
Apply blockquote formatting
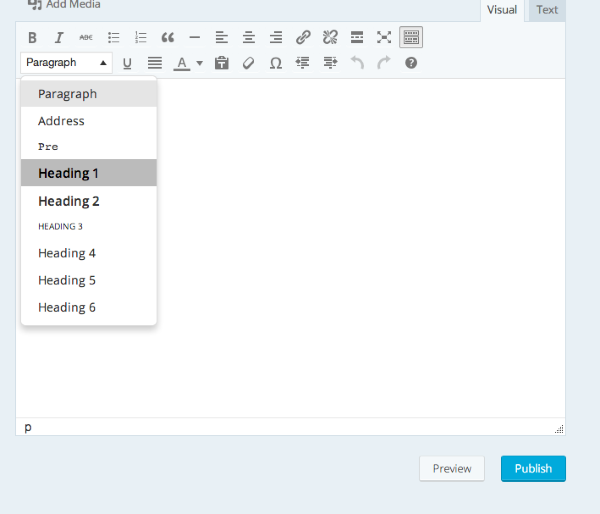[x=168, y=38]
